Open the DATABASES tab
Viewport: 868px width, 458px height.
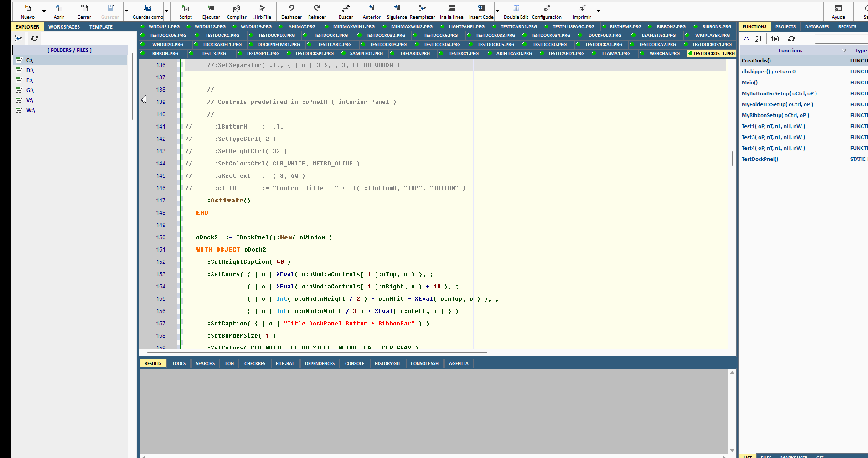[817, 27]
